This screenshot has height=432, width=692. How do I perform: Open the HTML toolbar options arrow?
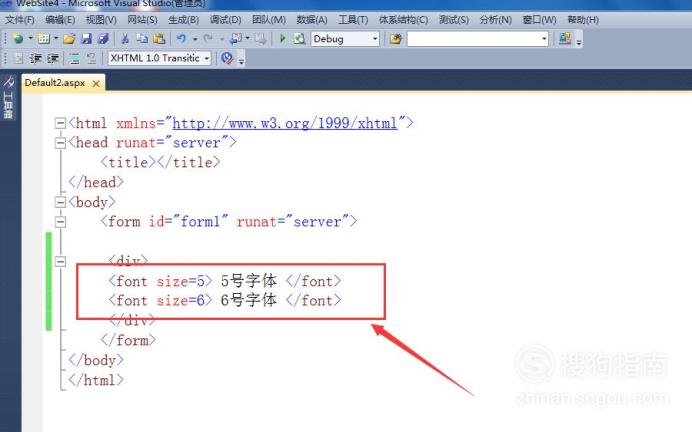pyautogui.click(x=241, y=60)
